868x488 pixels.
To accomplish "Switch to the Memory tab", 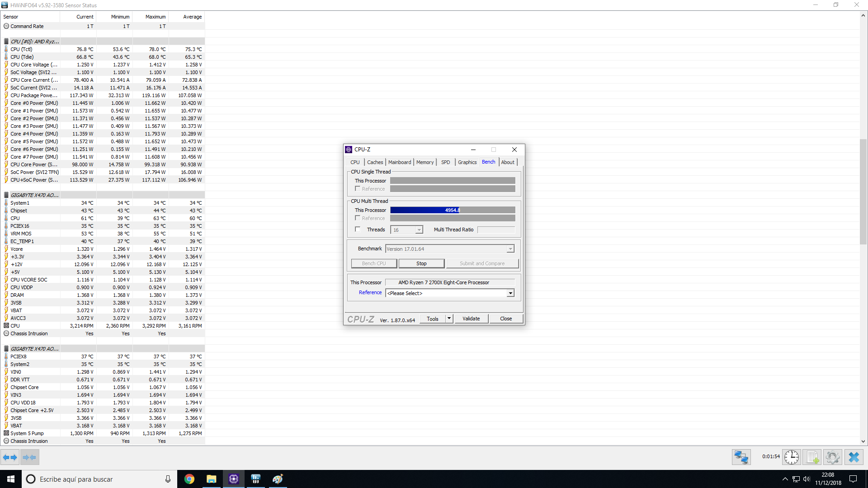I will (425, 162).
